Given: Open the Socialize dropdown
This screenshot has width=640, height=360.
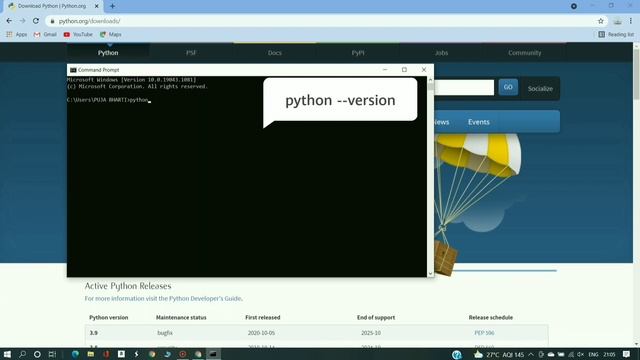Looking at the screenshot, I should click(540, 89).
